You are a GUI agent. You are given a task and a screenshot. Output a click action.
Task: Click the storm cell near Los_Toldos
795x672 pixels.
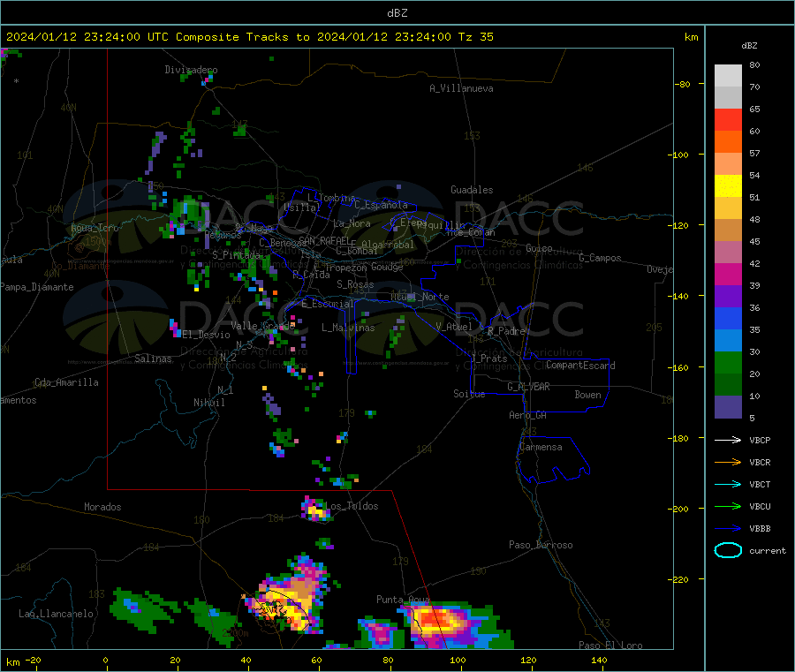[x=315, y=510]
